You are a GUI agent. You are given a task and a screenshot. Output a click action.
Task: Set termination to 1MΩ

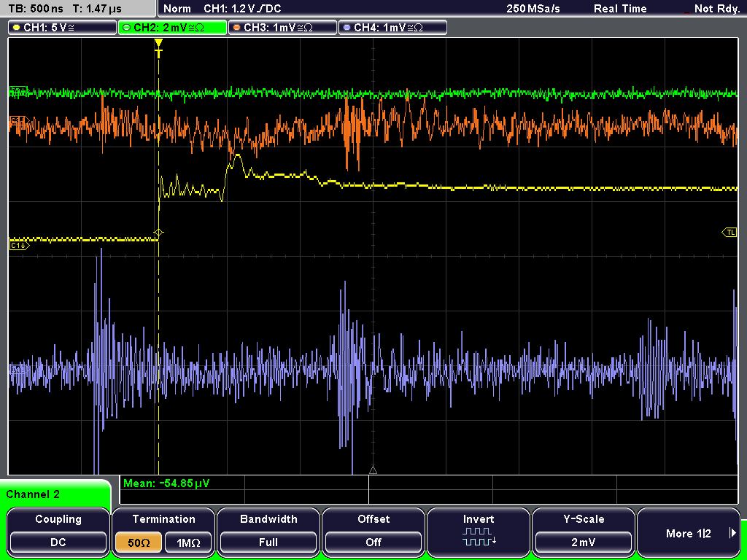coord(188,542)
